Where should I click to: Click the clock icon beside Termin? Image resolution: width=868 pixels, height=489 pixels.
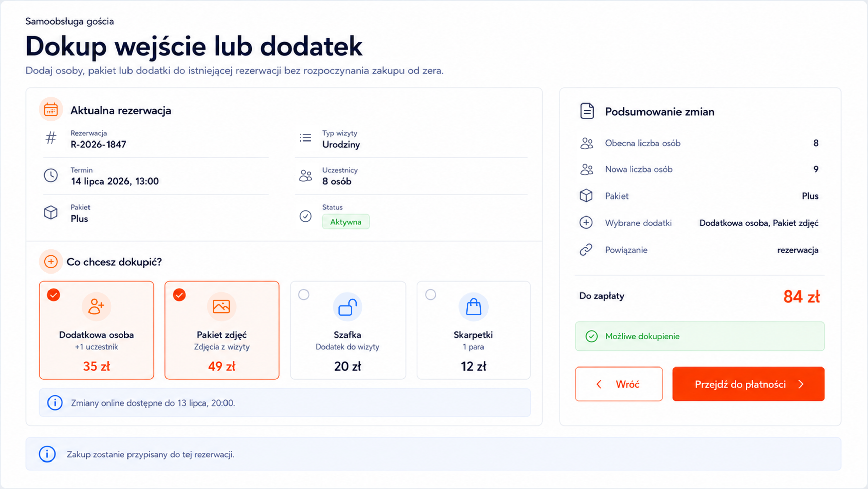(51, 175)
